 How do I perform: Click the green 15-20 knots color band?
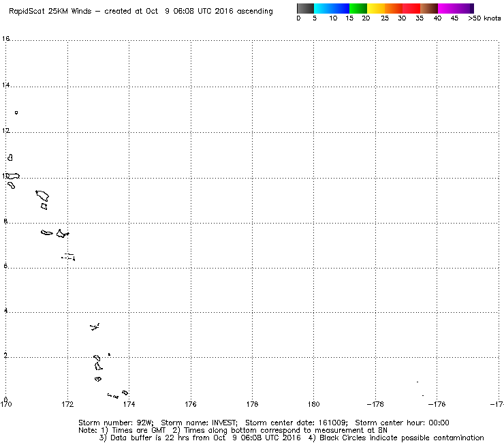tap(358, 8)
